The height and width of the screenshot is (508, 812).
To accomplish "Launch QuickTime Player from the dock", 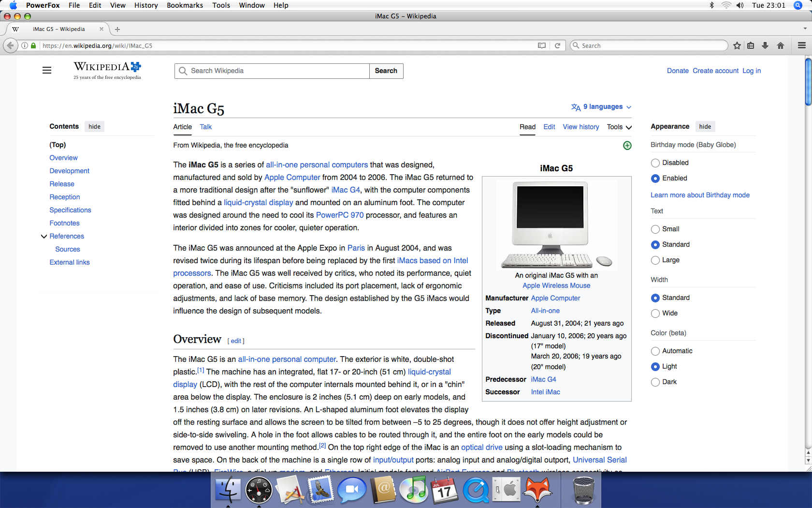I will tap(476, 490).
